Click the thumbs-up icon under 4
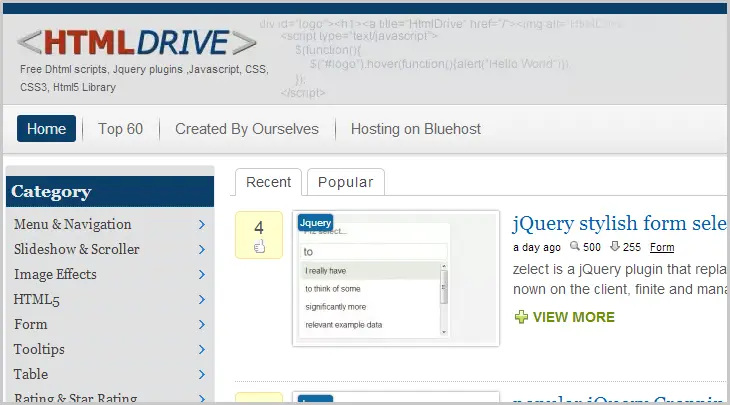 pos(259,246)
